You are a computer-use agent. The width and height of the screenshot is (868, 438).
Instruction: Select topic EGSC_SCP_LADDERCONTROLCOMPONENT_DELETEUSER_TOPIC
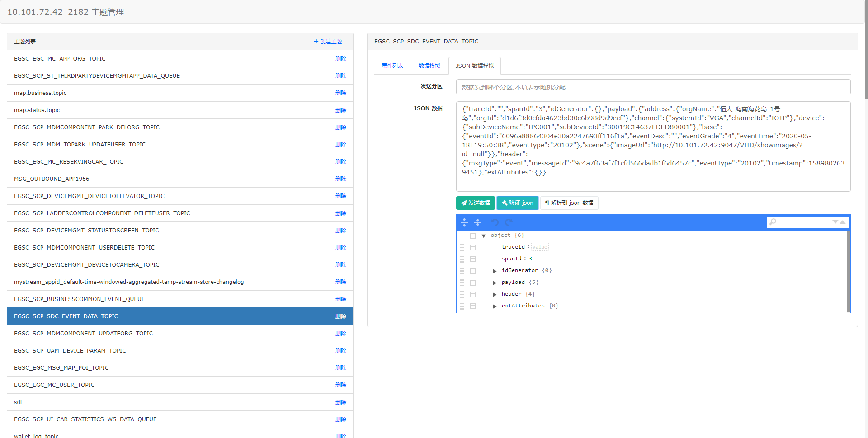(180, 213)
